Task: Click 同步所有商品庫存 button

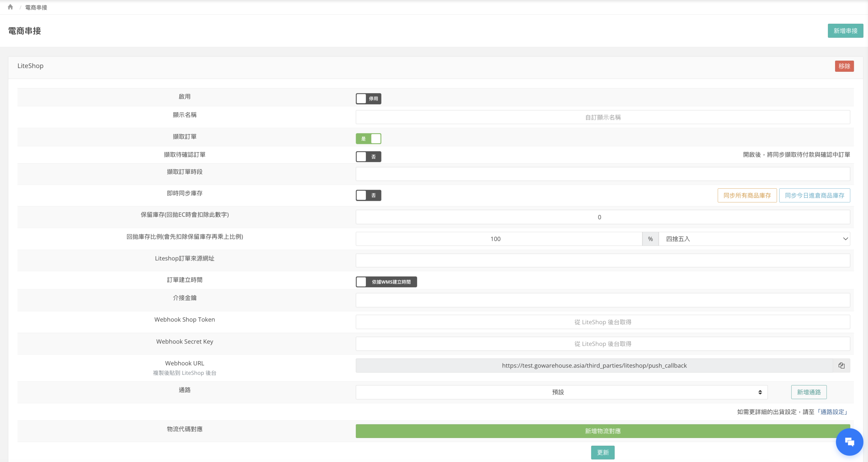Action: point(747,195)
